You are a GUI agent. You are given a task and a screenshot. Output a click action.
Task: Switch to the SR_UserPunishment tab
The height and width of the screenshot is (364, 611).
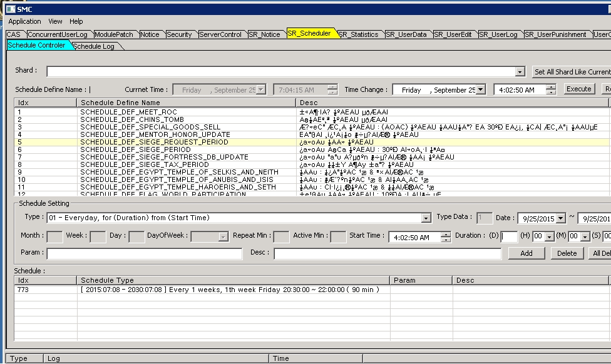(555, 34)
